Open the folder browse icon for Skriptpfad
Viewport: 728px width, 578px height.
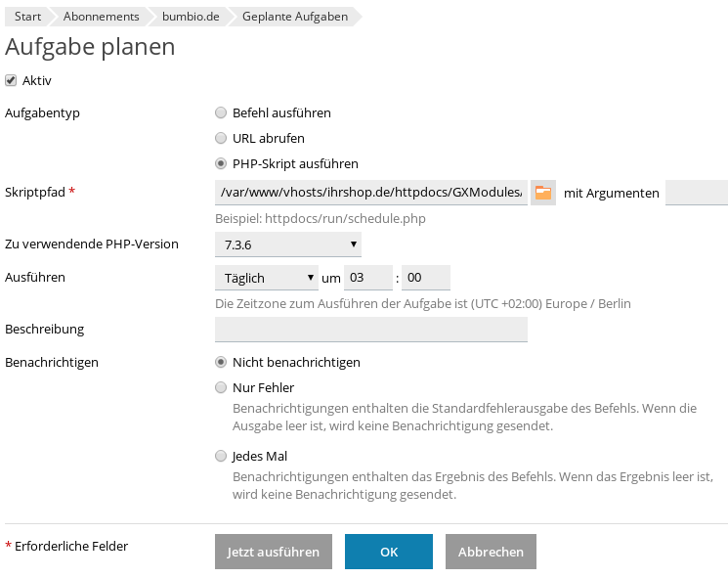click(x=542, y=193)
